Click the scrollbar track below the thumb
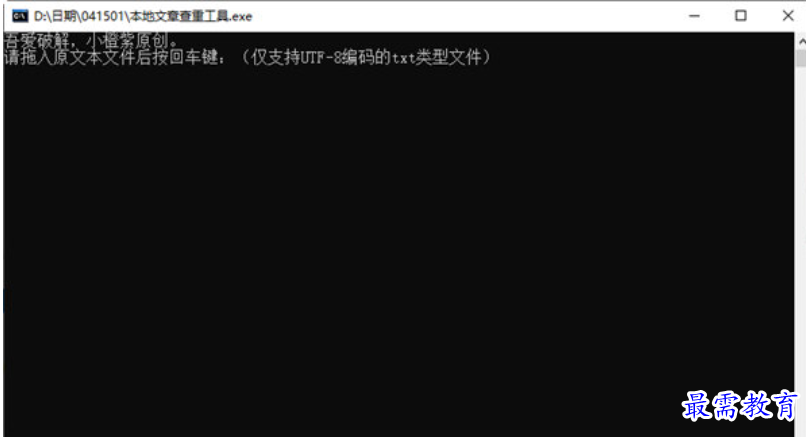806x437 pixels. [801, 247]
